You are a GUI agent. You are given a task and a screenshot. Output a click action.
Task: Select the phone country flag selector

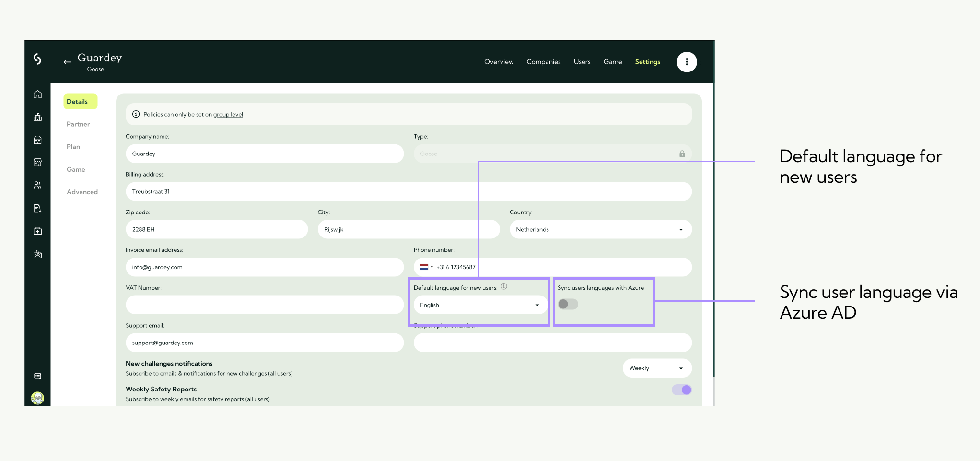[426, 267]
